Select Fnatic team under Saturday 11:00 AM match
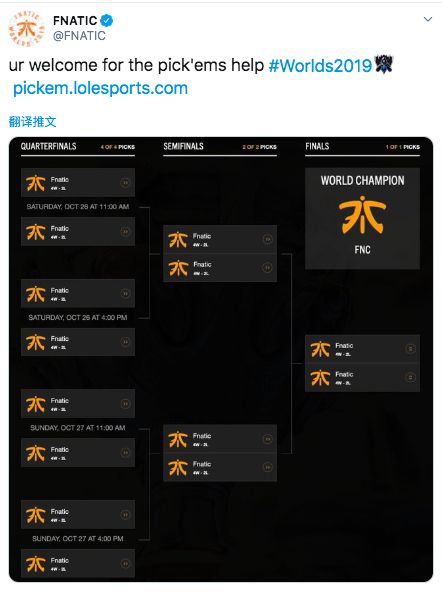Image resolution: width=442 pixels, height=597 pixels. (x=78, y=232)
